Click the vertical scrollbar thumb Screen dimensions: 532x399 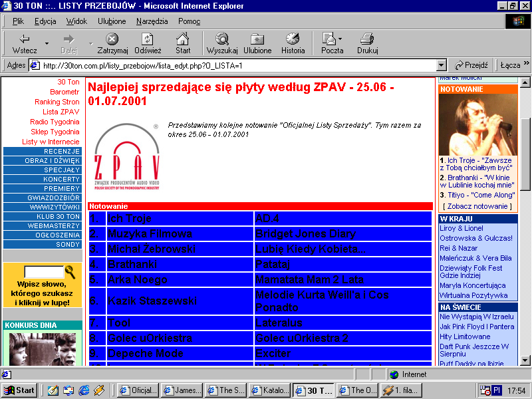pos(525,154)
